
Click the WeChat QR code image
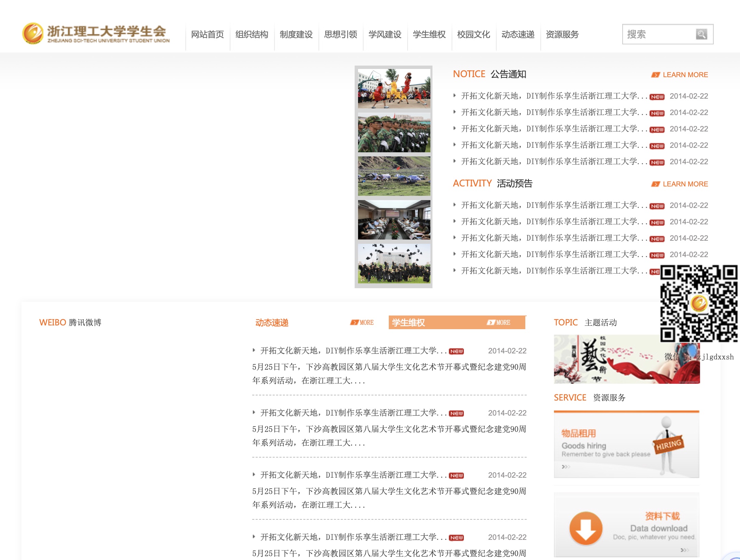699,304
